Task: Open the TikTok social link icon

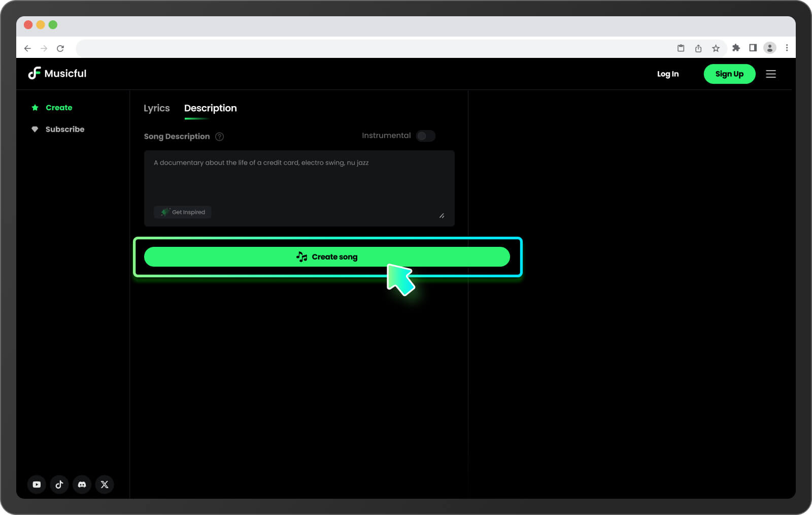Action: pos(59,485)
